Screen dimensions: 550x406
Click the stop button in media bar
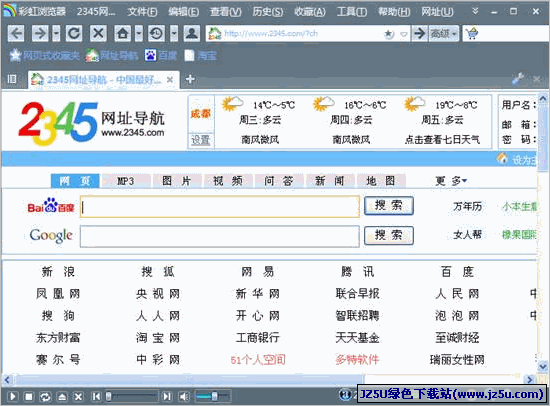coord(29,397)
